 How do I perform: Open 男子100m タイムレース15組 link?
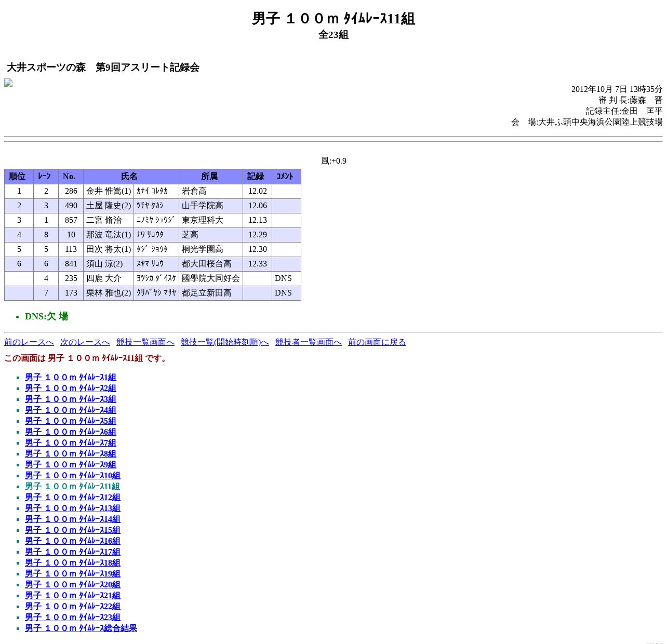(x=73, y=530)
